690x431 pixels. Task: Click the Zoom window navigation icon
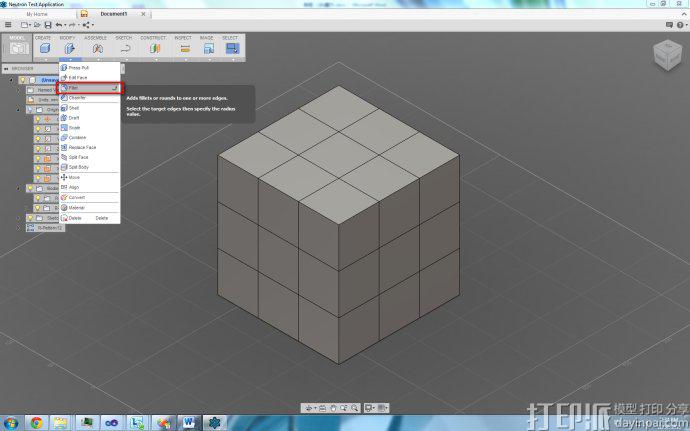pyautogui.click(x=344, y=408)
